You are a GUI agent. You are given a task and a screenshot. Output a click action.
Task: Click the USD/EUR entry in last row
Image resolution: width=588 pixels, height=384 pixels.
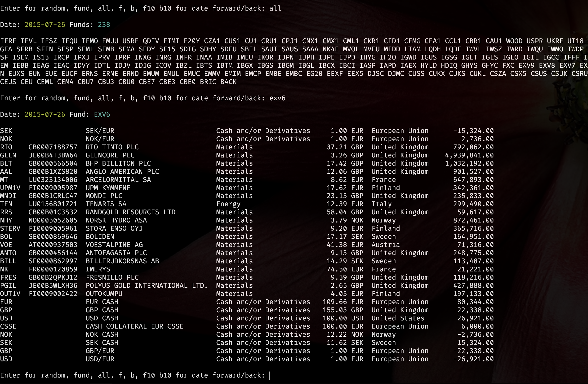click(x=100, y=359)
